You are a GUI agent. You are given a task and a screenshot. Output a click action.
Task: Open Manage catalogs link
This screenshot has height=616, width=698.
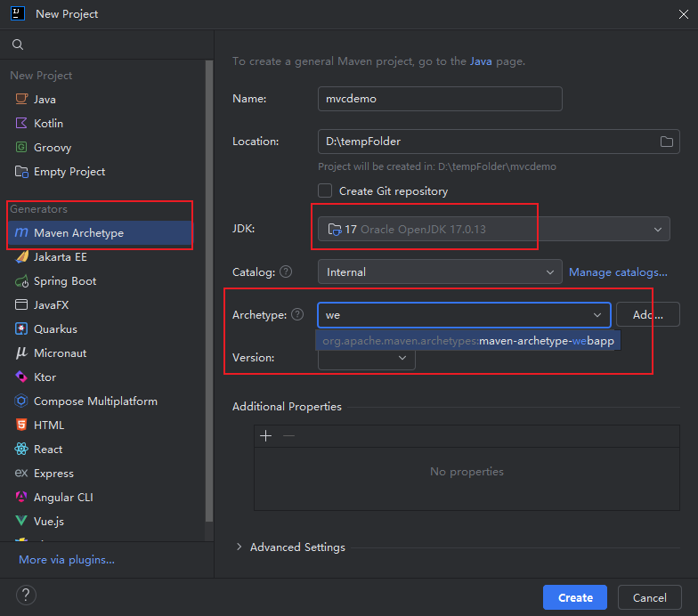click(618, 272)
